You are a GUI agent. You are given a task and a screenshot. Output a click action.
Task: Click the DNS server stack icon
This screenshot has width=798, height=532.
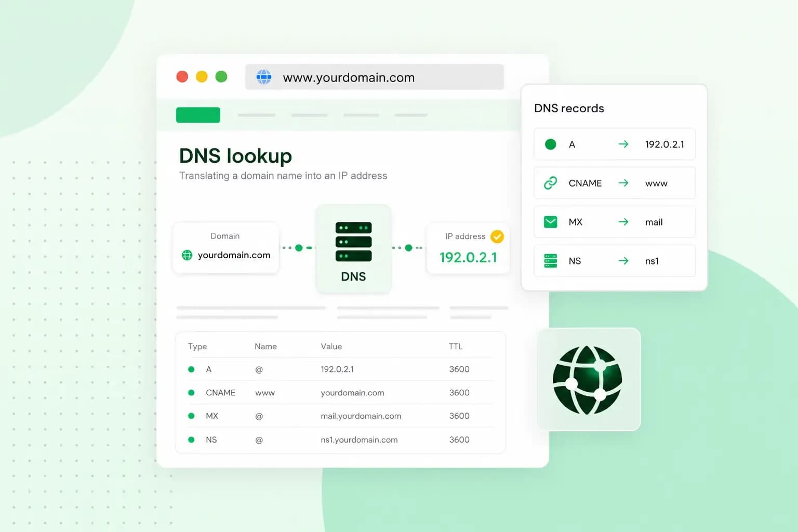353,242
